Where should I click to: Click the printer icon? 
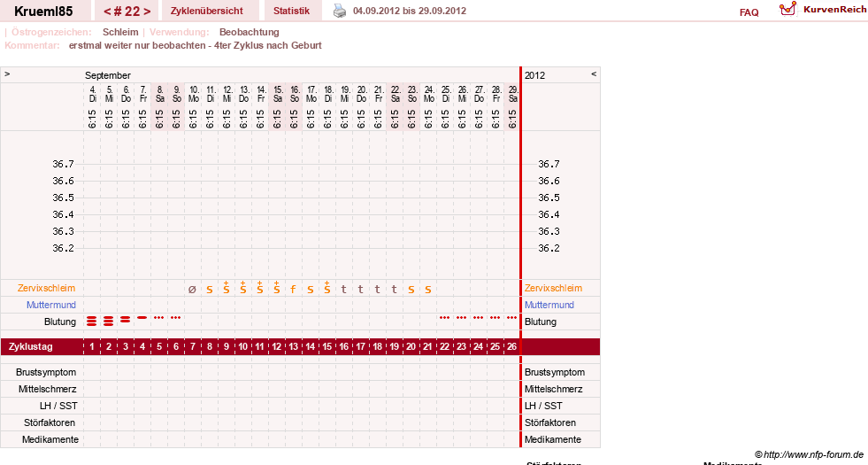pyautogui.click(x=340, y=11)
